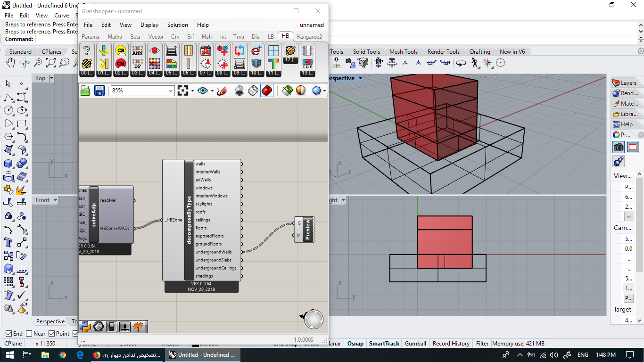Viewport: 644px width, 362px height.
Task: Click the palm tree icon at canvas bottom
Action: tap(139, 326)
